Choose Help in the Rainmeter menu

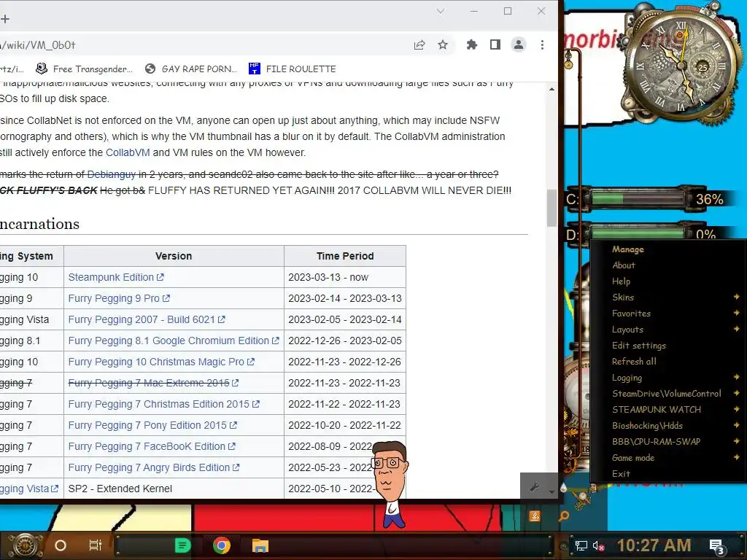tap(668, 281)
